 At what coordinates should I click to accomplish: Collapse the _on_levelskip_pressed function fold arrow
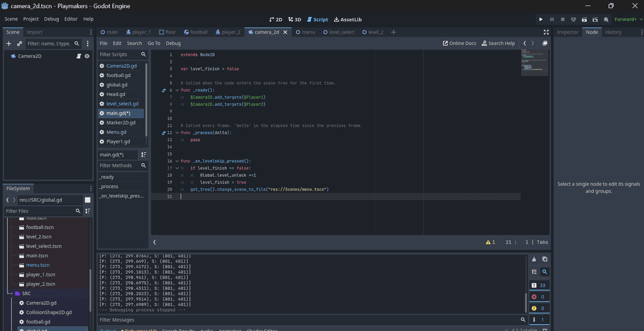pyautogui.click(x=177, y=161)
